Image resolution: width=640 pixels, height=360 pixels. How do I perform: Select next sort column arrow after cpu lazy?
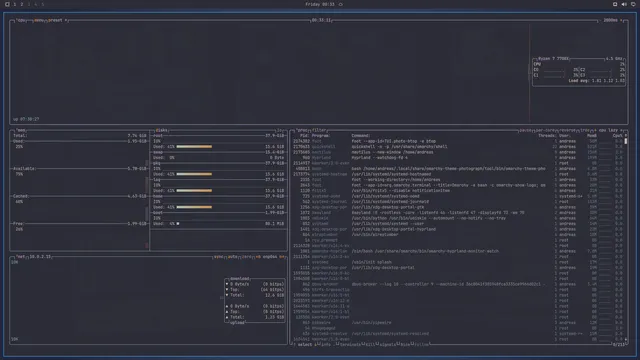pyautogui.click(x=621, y=130)
